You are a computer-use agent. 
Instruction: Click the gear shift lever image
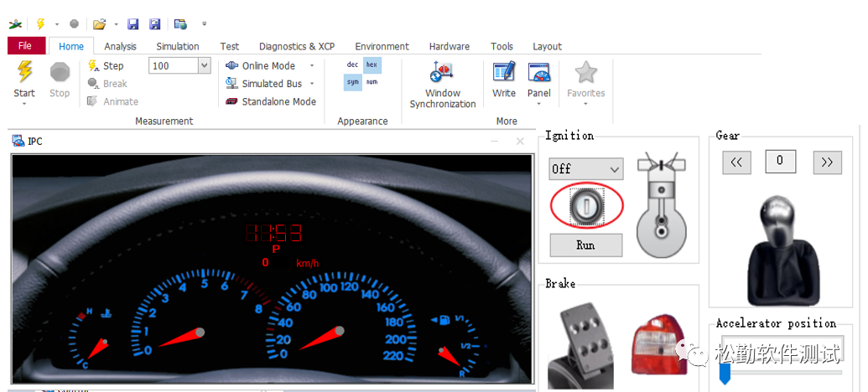pos(783,250)
